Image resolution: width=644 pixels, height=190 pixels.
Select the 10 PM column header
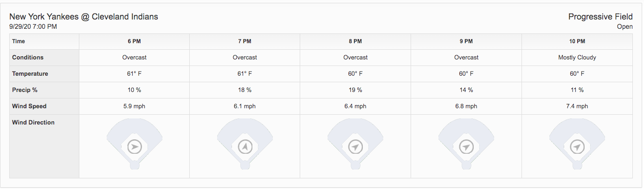pyautogui.click(x=577, y=41)
